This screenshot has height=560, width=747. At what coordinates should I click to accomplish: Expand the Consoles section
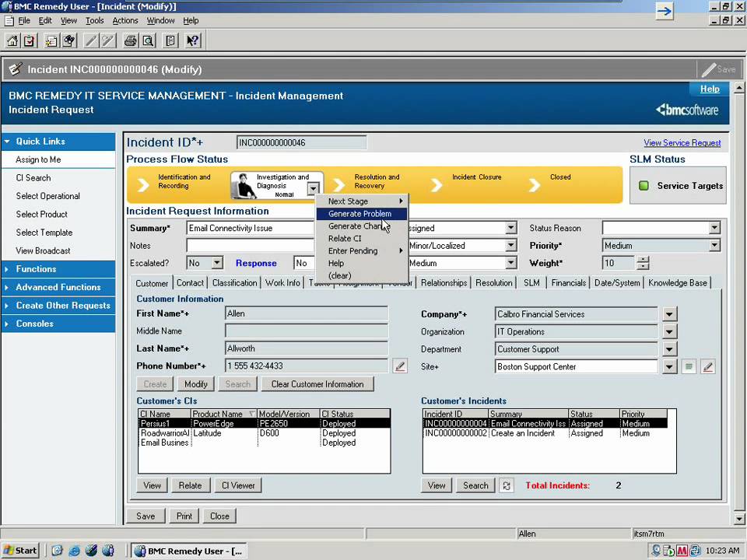(58, 324)
